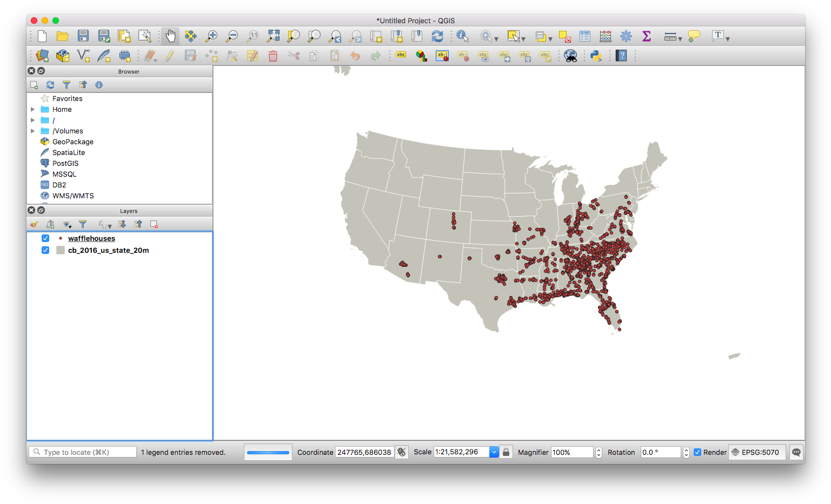Viewport: 831px width, 504px height.
Task: Select WMS/WMTS in Browser panel
Action: [x=73, y=196]
